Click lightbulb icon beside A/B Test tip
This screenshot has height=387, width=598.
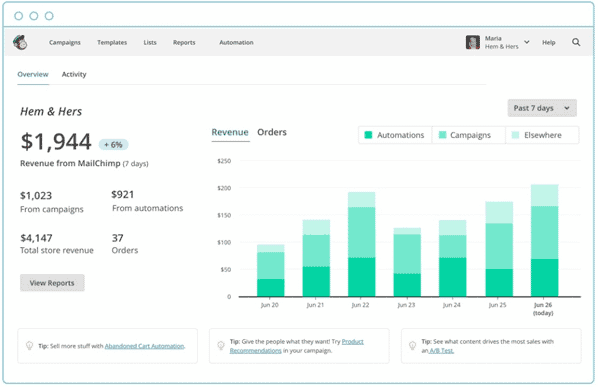(x=412, y=346)
